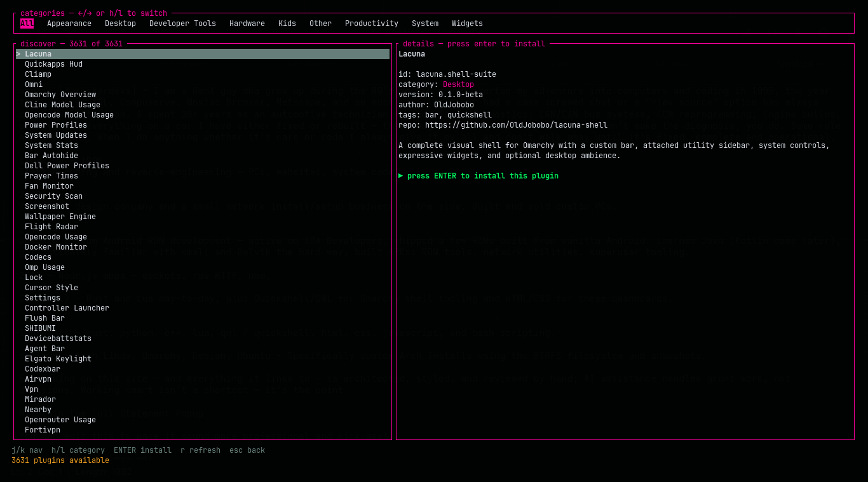The image size is (868, 482).
Task: Select the Widgets category tab
Action: point(467,23)
